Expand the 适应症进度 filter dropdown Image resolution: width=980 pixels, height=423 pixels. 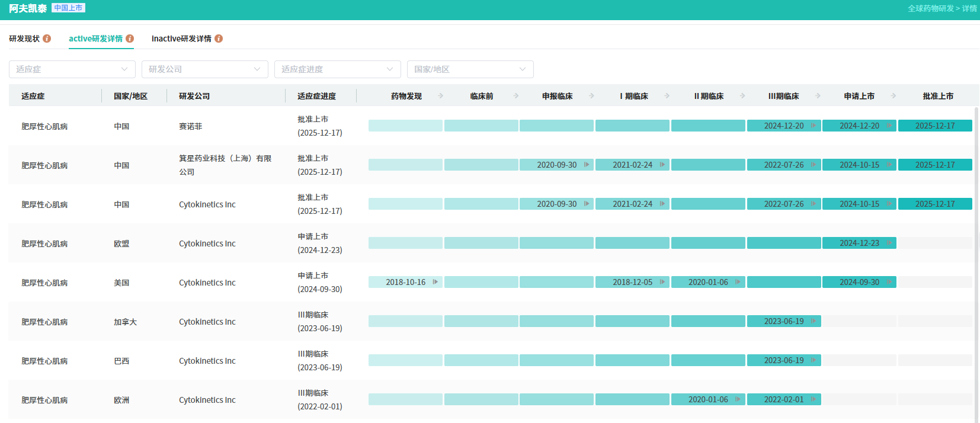point(337,69)
